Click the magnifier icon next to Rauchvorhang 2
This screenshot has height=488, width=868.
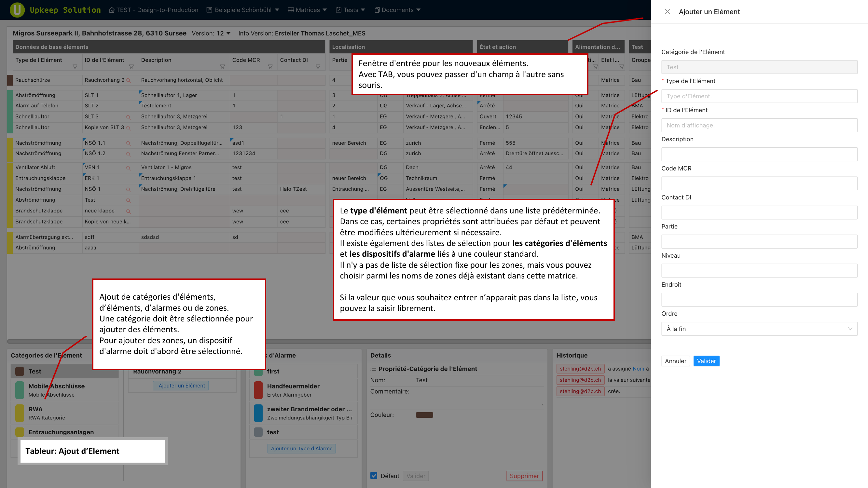point(128,80)
